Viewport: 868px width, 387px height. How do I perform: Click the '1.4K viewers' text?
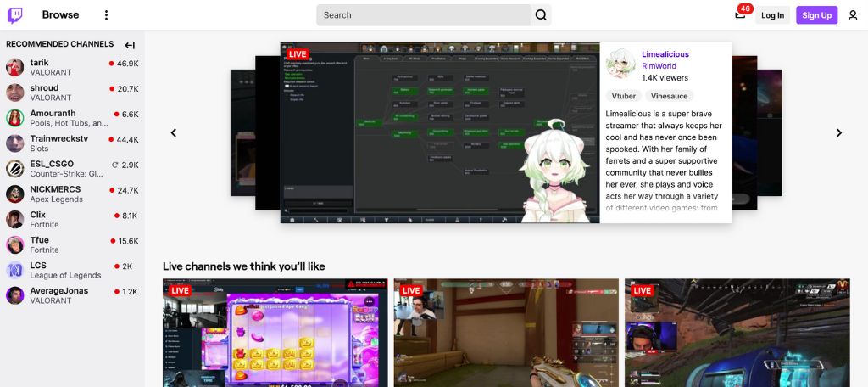(665, 77)
